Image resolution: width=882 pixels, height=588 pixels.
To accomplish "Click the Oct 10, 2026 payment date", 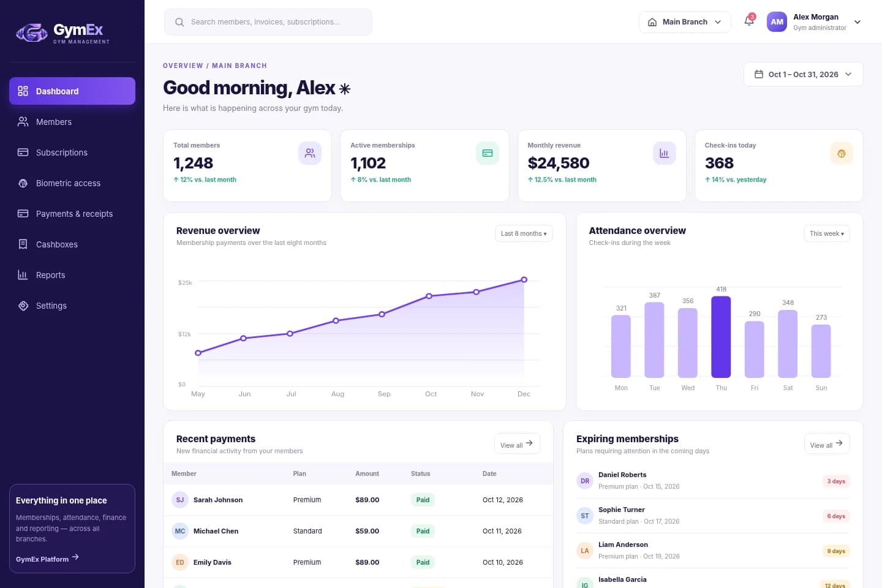I will (502, 562).
